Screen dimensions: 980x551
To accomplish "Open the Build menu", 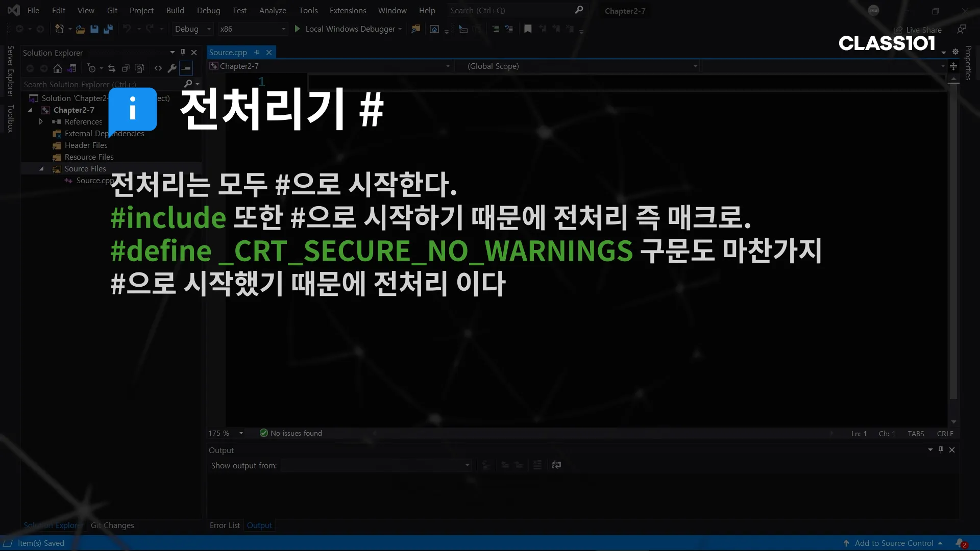I will (x=175, y=11).
